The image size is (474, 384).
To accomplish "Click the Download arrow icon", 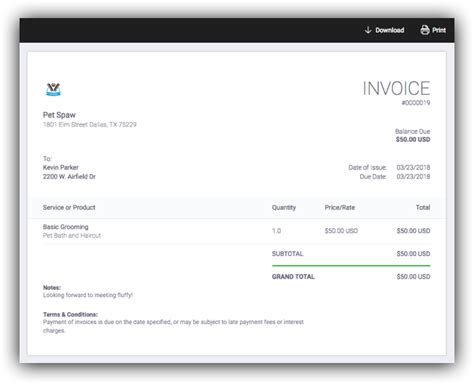I will point(368,30).
